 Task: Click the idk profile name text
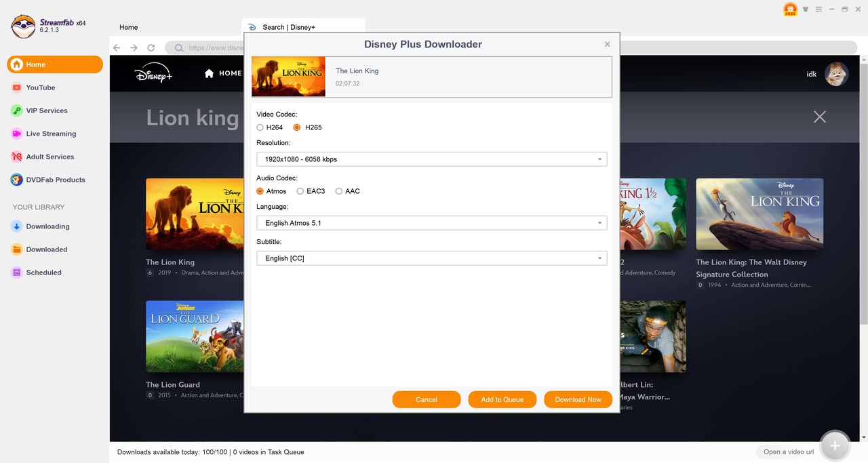click(x=812, y=74)
